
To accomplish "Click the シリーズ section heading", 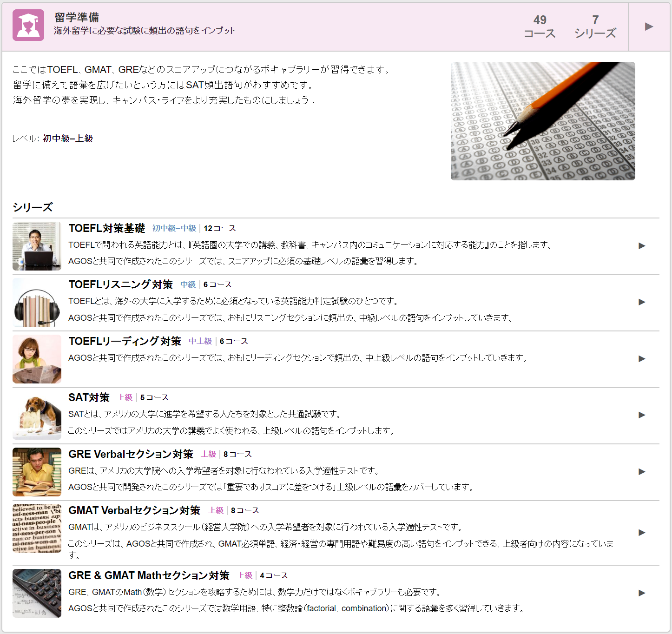I will point(33,207).
